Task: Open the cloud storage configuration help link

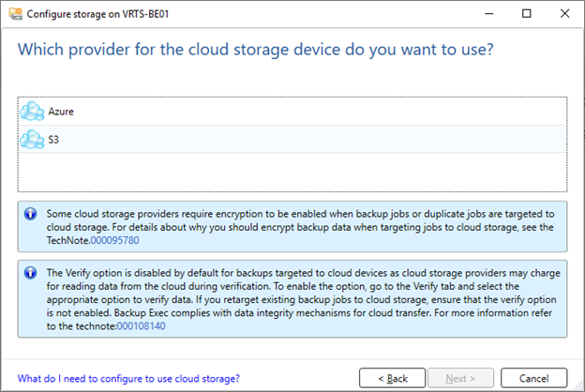Action: point(128,379)
